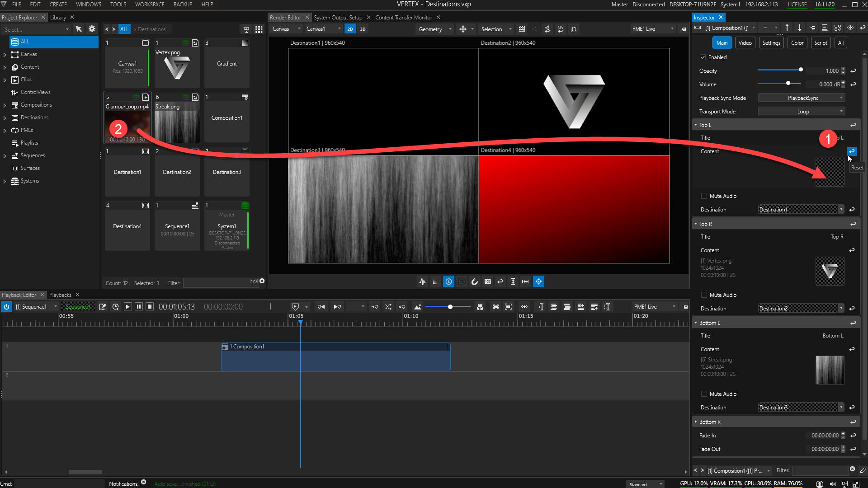Check Mute Audio under Top L
This screenshot has width=868, height=488.
[704, 196]
